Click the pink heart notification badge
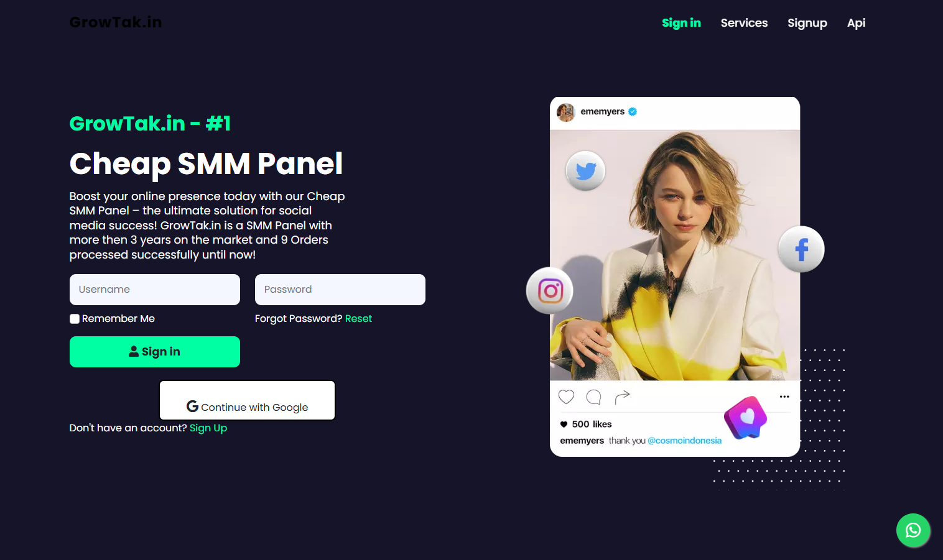The height and width of the screenshot is (560, 943). coord(746,418)
